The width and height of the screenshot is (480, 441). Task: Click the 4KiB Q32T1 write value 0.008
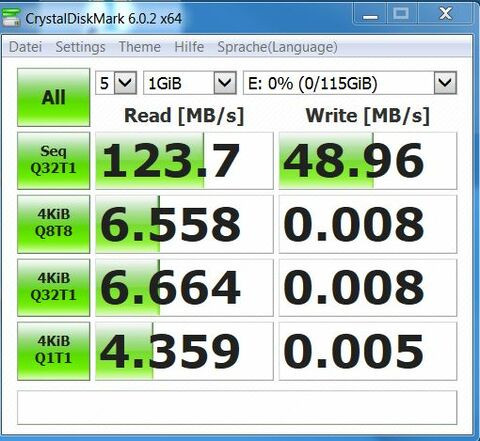[368, 287]
